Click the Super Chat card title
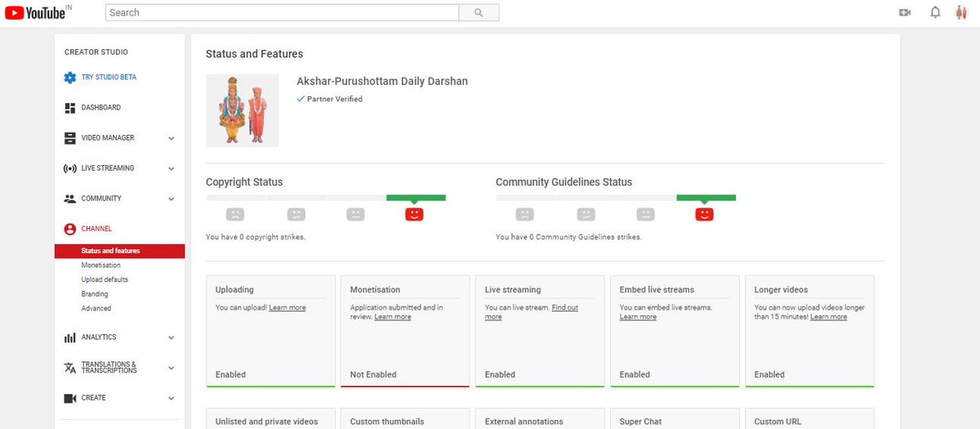The width and height of the screenshot is (980, 429). coord(641,422)
